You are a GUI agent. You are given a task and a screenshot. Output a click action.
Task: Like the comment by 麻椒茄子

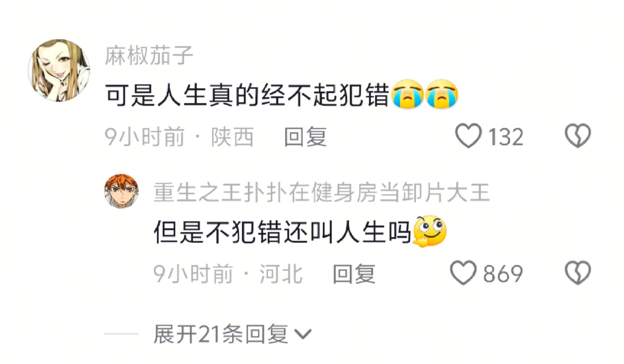coord(468,136)
